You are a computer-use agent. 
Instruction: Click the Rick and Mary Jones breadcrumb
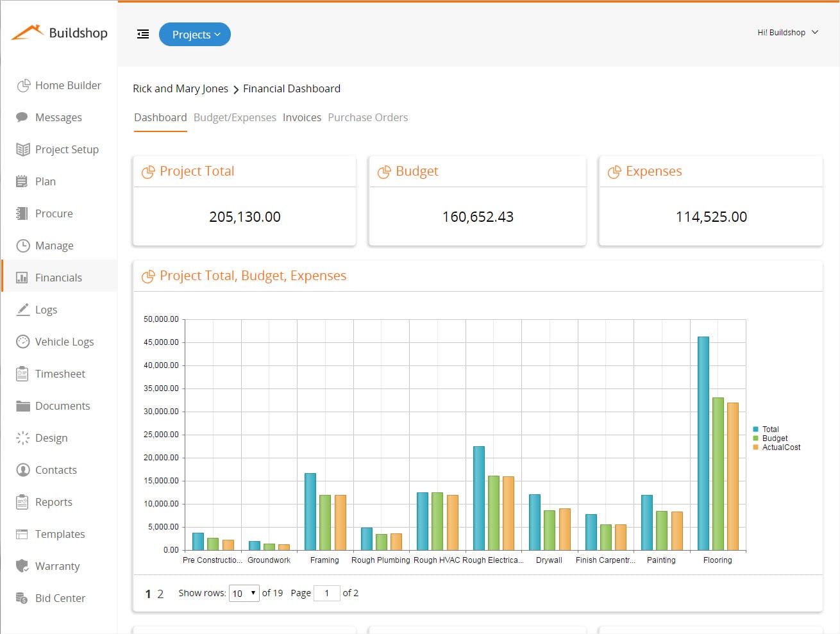(180, 88)
